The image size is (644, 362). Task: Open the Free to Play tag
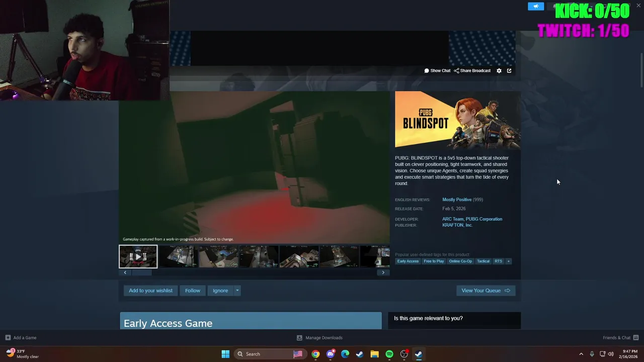pyautogui.click(x=434, y=261)
